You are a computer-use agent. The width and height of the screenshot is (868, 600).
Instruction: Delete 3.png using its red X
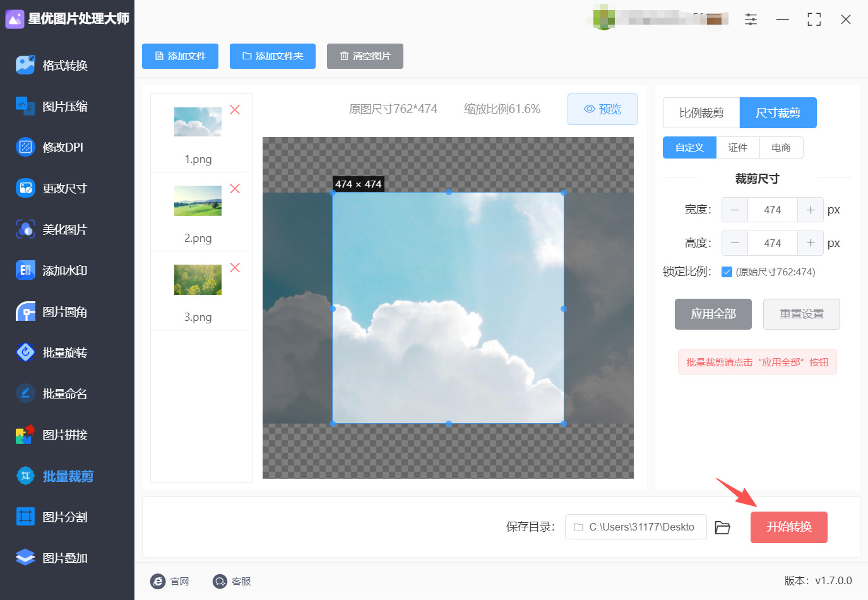pyautogui.click(x=235, y=268)
